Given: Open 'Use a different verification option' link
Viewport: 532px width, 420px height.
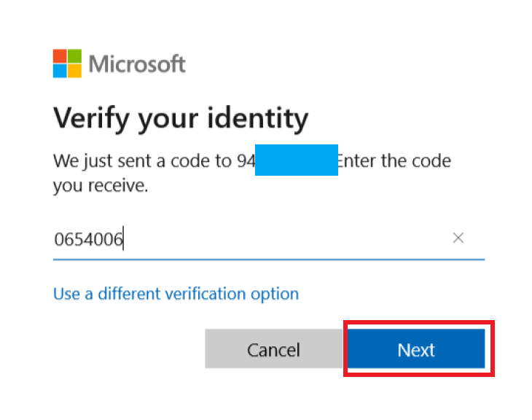Looking at the screenshot, I should click(x=176, y=294).
